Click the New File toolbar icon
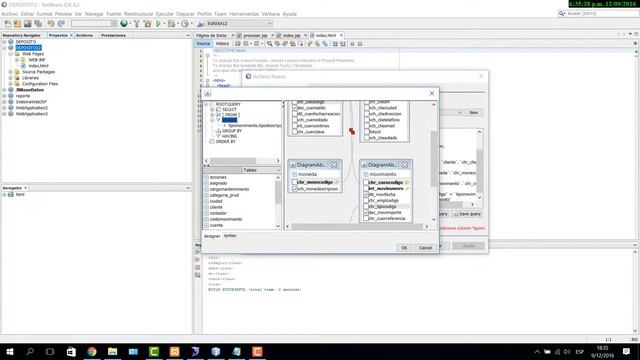The width and height of the screenshot is (640, 360). tap(8, 24)
